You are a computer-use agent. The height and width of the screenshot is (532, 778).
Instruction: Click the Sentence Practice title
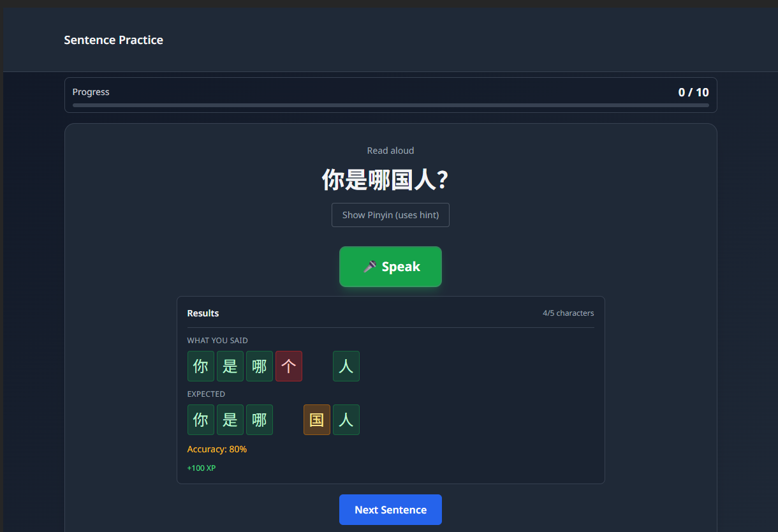[114, 40]
